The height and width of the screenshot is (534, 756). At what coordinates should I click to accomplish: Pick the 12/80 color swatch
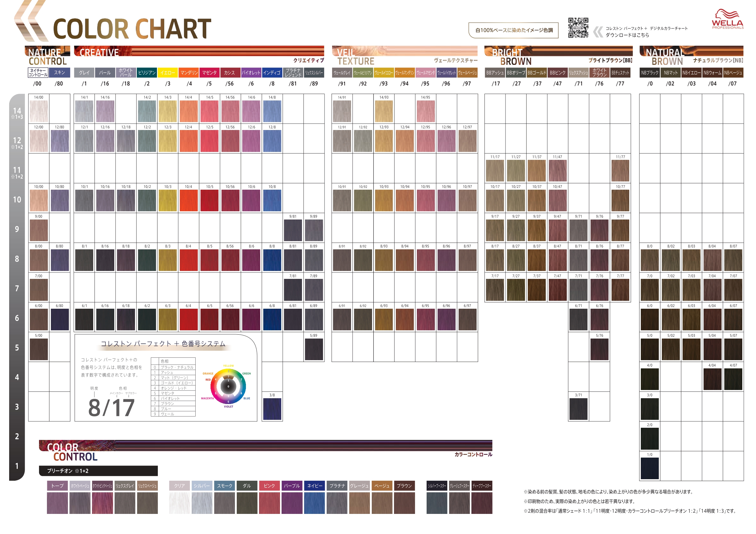(x=60, y=141)
